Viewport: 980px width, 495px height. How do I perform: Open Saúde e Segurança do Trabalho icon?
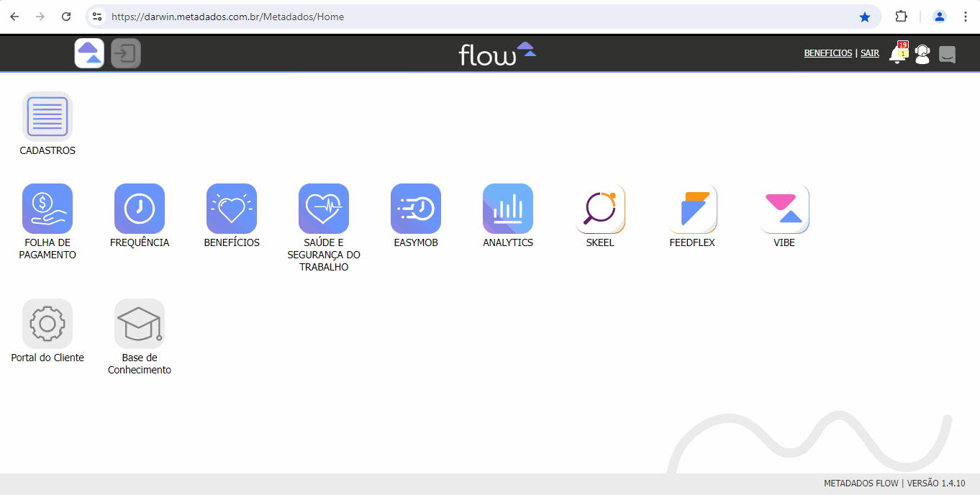(324, 209)
